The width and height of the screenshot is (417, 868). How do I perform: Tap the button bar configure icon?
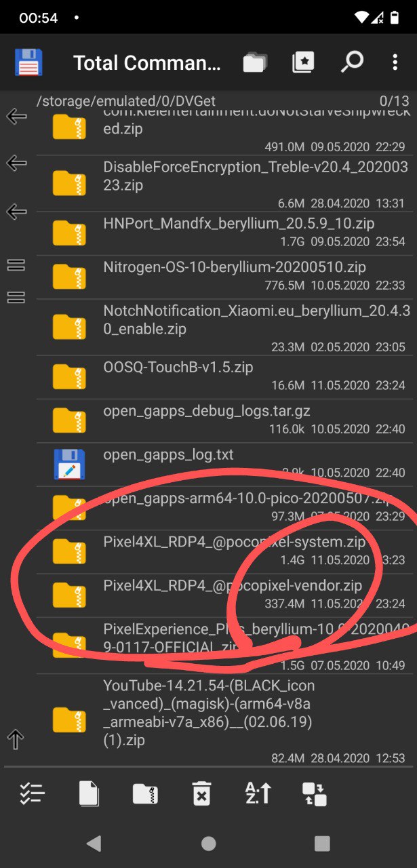[314, 793]
